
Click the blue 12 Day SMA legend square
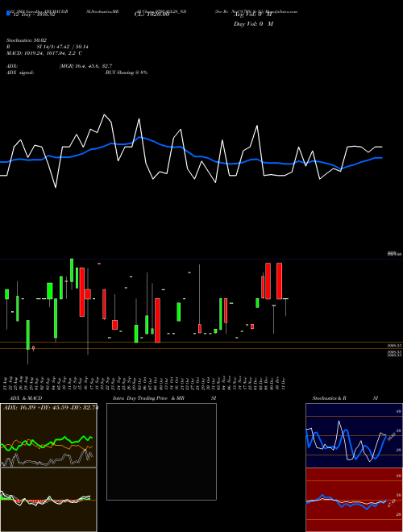[8, 14]
